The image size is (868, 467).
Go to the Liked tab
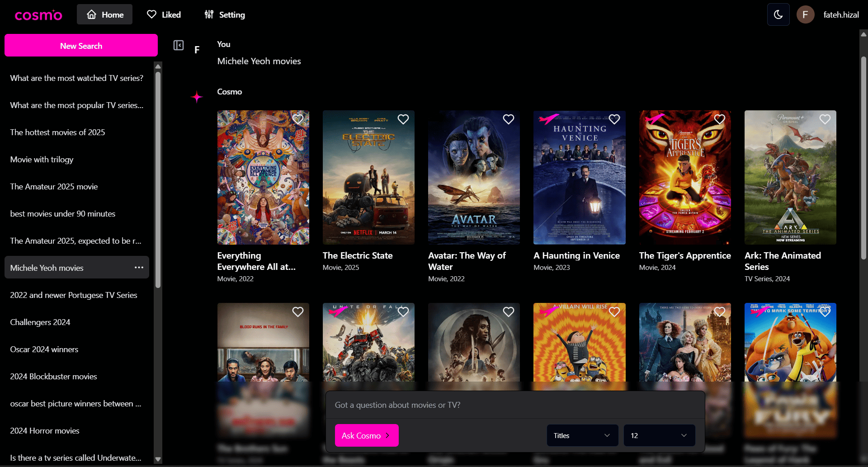[x=164, y=15]
